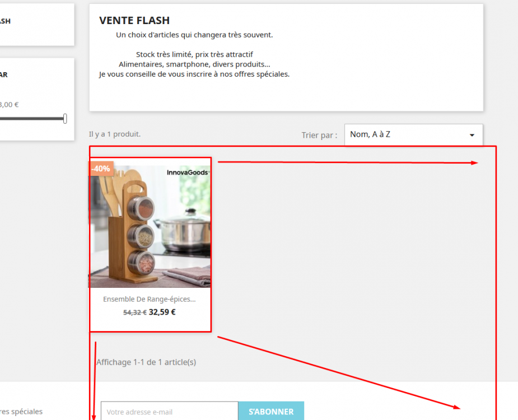Click the InnovaGoods brand logo
Viewport: 518px width, 420px height.
[188, 172]
